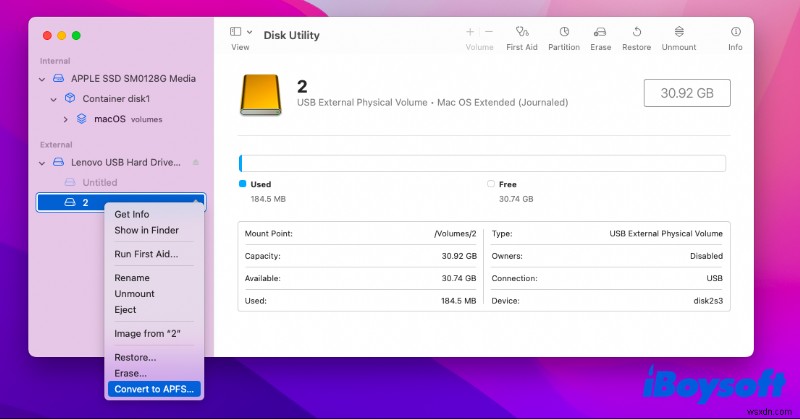Click the Owners Disabled value
Screen dimensions: 800x419
click(x=706, y=256)
